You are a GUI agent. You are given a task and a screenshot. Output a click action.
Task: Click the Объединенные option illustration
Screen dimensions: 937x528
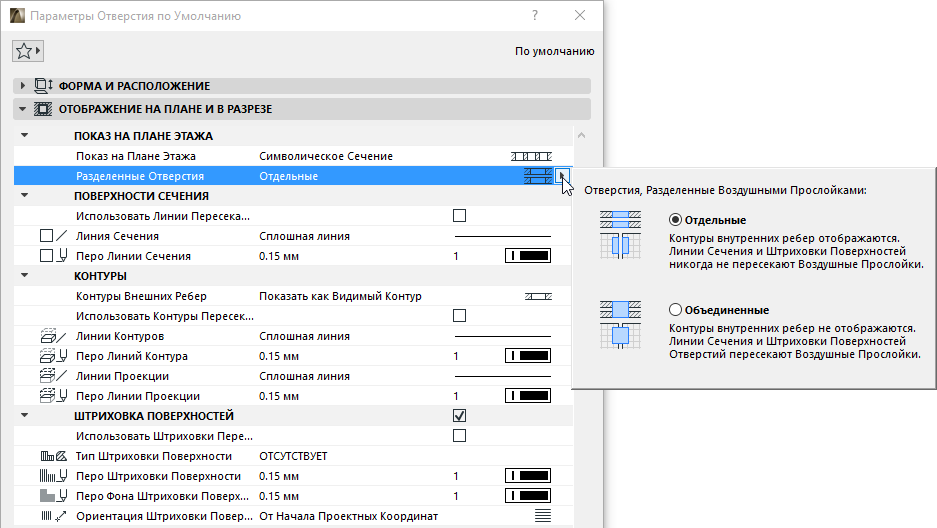[620, 325]
